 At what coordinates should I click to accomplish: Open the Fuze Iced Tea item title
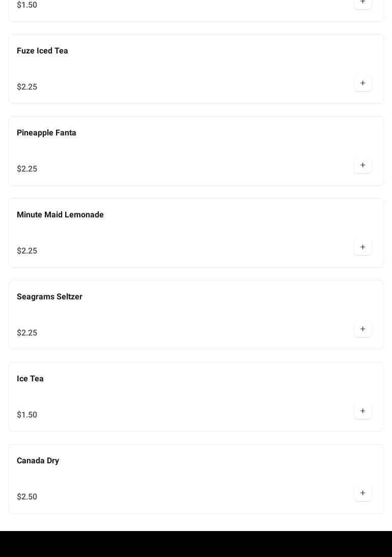point(42,51)
